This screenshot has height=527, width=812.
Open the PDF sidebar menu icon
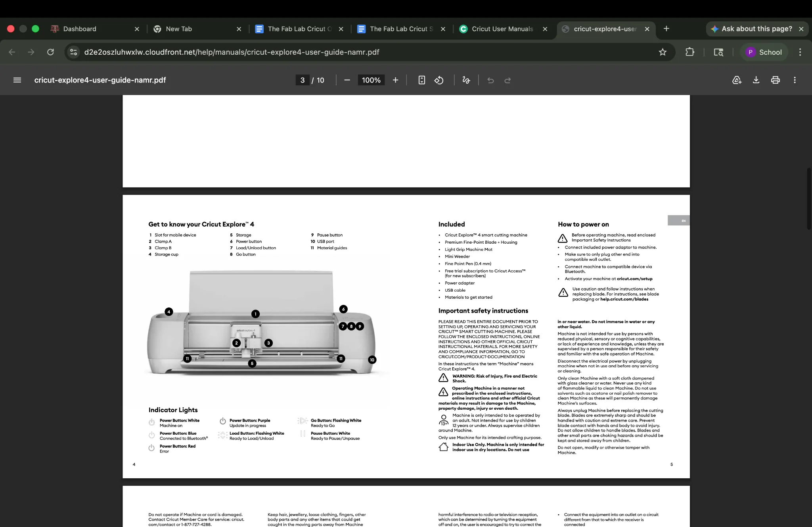[17, 80]
